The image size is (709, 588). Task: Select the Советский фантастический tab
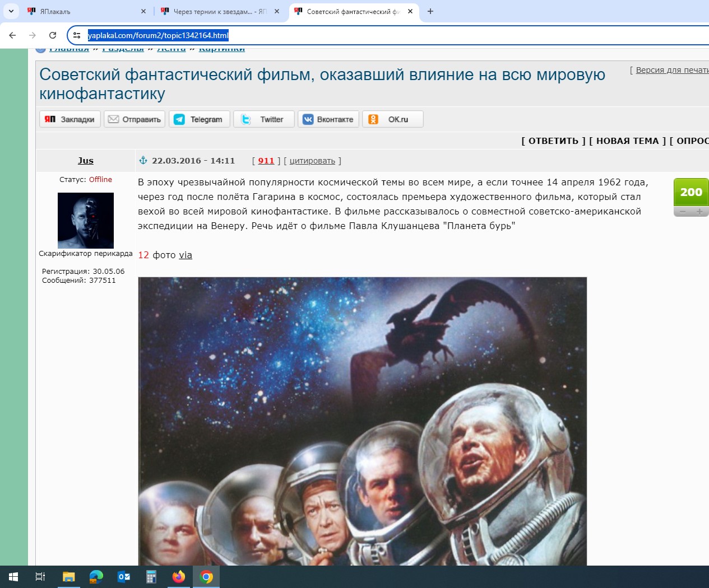(353, 11)
